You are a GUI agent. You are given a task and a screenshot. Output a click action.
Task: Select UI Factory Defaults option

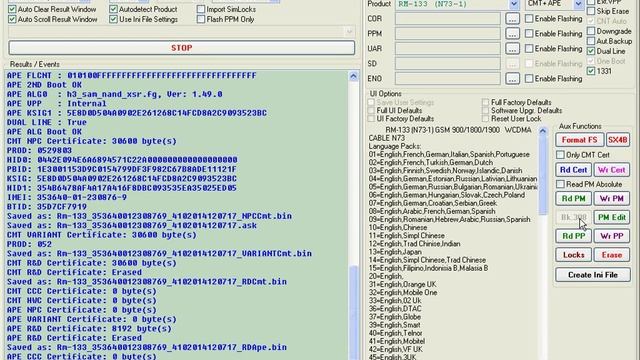(371, 119)
